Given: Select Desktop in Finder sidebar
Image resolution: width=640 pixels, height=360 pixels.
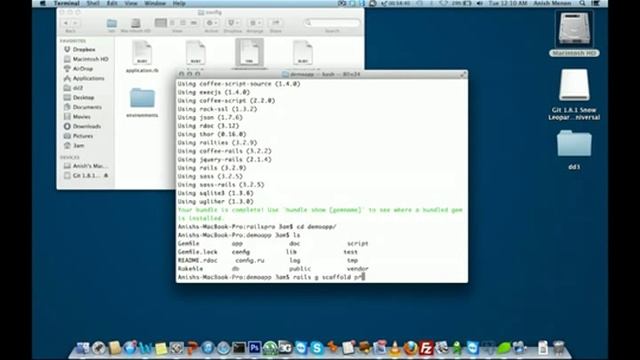Looking at the screenshot, I should (x=79, y=98).
